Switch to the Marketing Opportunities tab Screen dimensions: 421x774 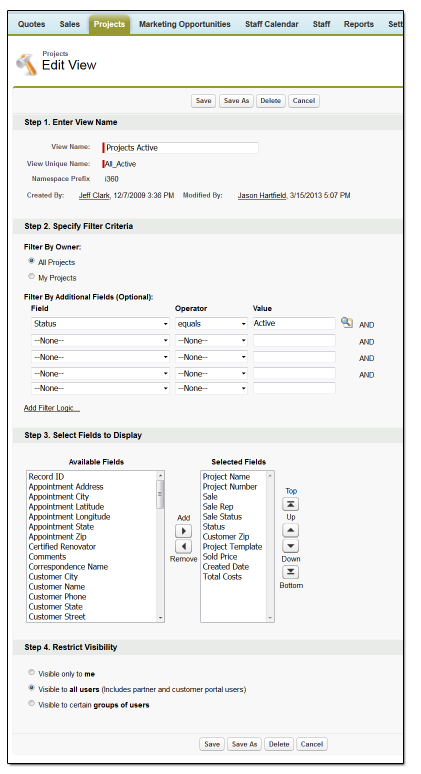tap(185, 24)
